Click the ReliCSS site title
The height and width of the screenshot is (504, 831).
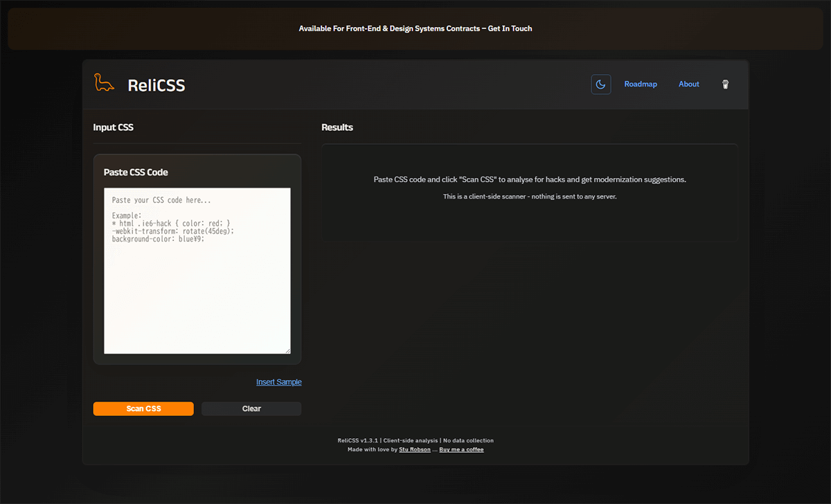(157, 86)
